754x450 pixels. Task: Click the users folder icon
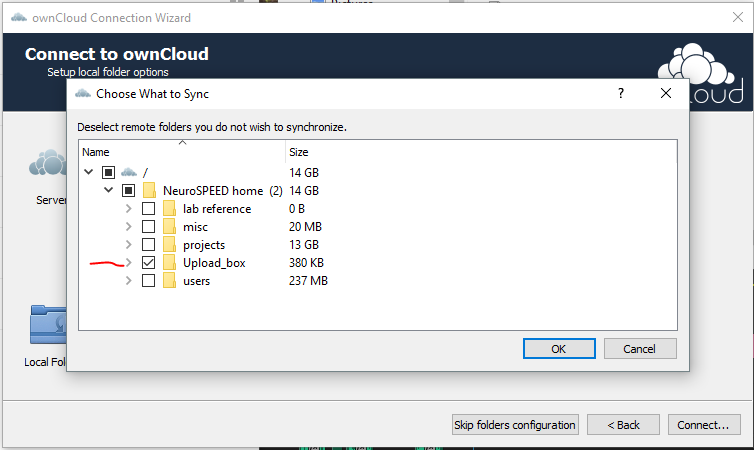[x=169, y=281]
